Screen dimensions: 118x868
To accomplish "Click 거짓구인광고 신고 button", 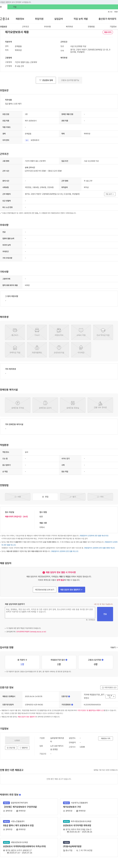I will [109, 687].
